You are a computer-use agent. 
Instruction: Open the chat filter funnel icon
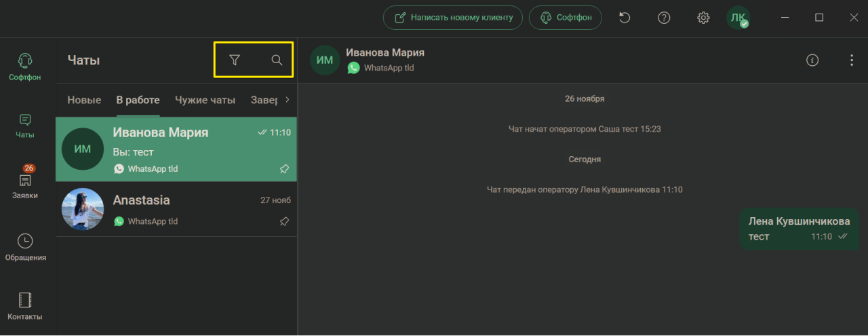coord(235,60)
